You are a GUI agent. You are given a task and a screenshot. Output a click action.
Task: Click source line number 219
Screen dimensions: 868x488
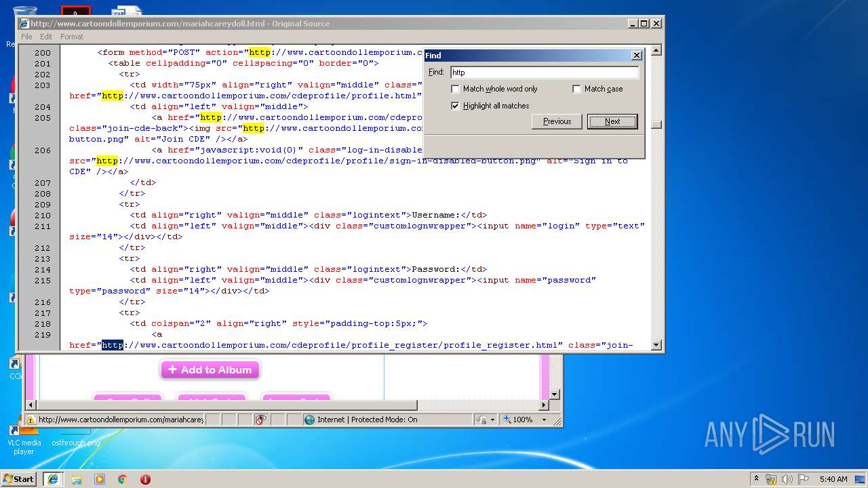pyautogui.click(x=43, y=335)
